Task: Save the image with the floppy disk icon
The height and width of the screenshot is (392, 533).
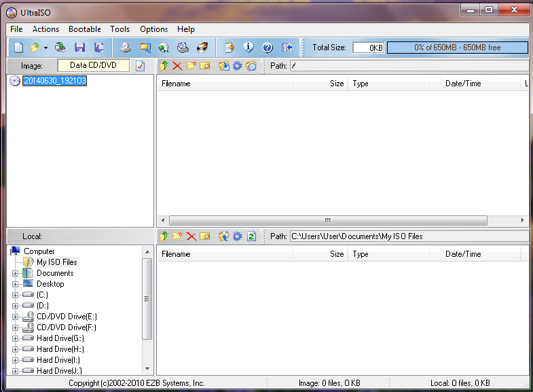Action: point(80,48)
